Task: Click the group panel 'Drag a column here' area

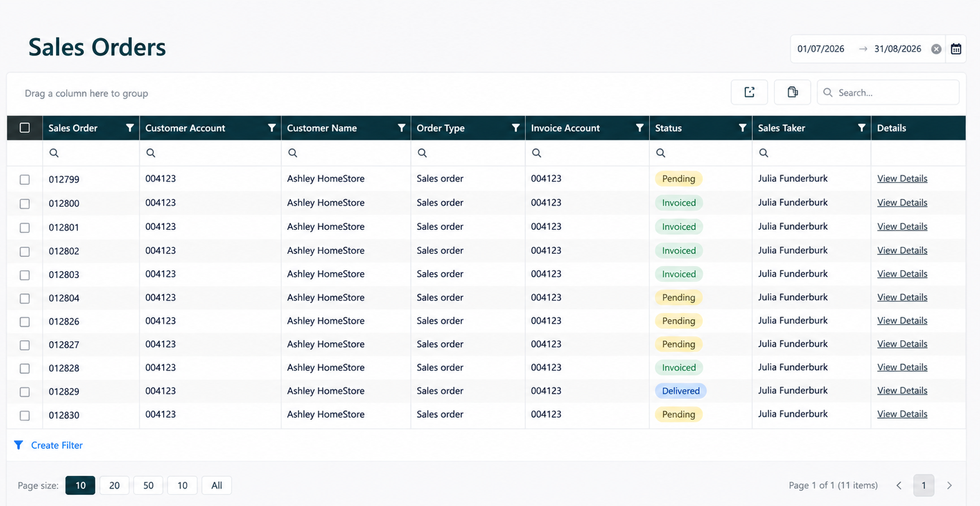Action: 86,93
